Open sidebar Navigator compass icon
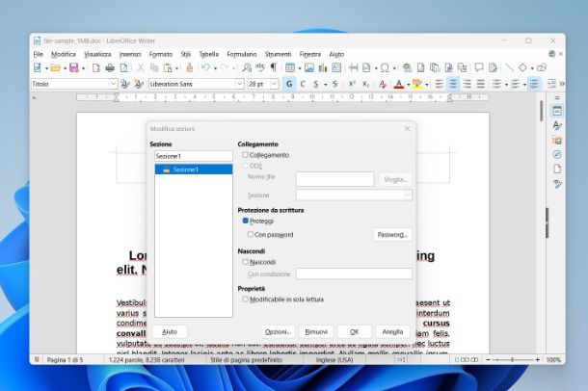 click(x=557, y=154)
